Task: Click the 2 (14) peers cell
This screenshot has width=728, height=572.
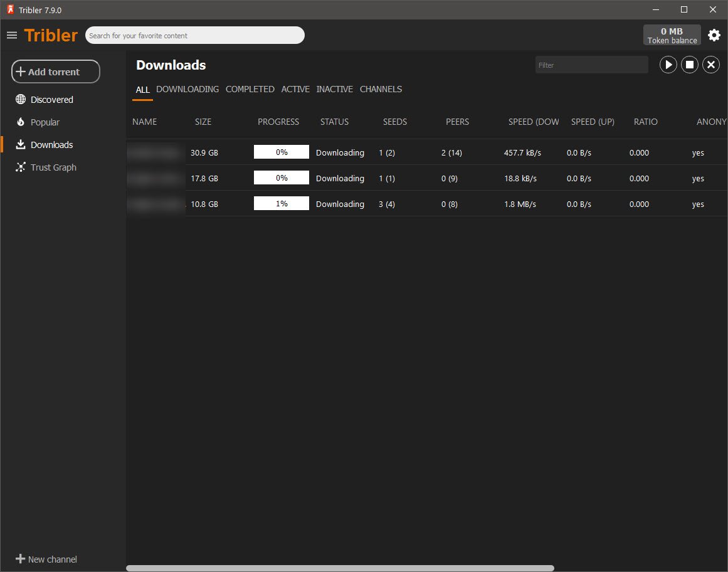Action: pyautogui.click(x=451, y=153)
